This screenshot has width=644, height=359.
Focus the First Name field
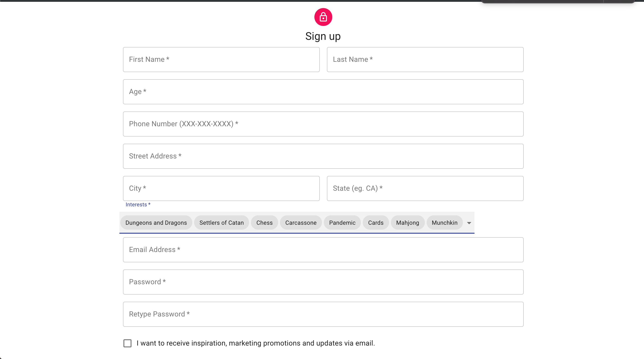point(221,60)
